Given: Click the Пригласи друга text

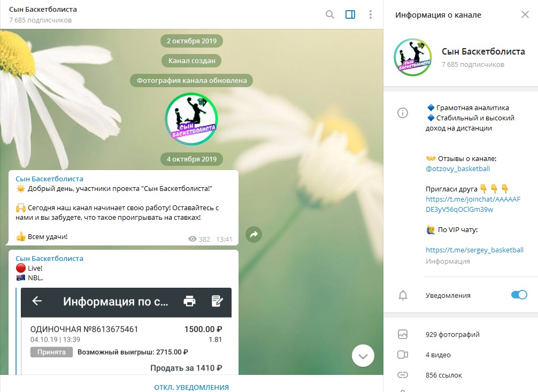Looking at the screenshot, I should click(451, 189).
